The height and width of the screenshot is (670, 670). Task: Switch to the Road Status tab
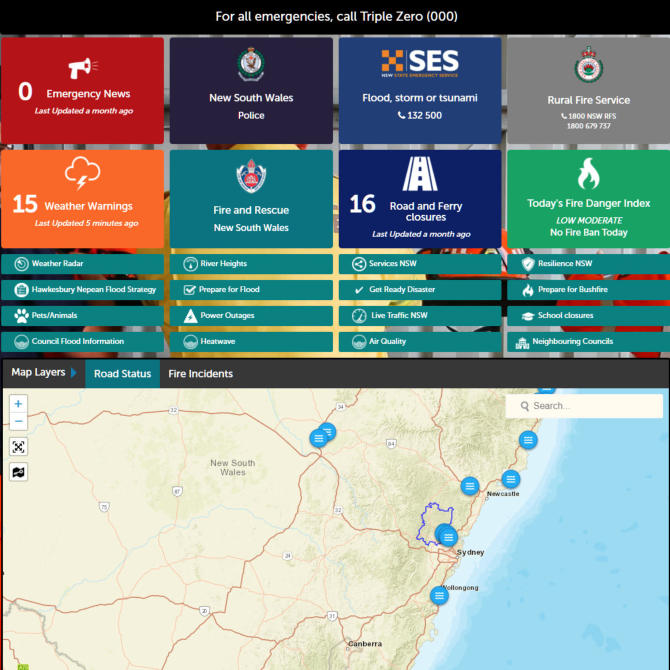pyautogui.click(x=123, y=374)
